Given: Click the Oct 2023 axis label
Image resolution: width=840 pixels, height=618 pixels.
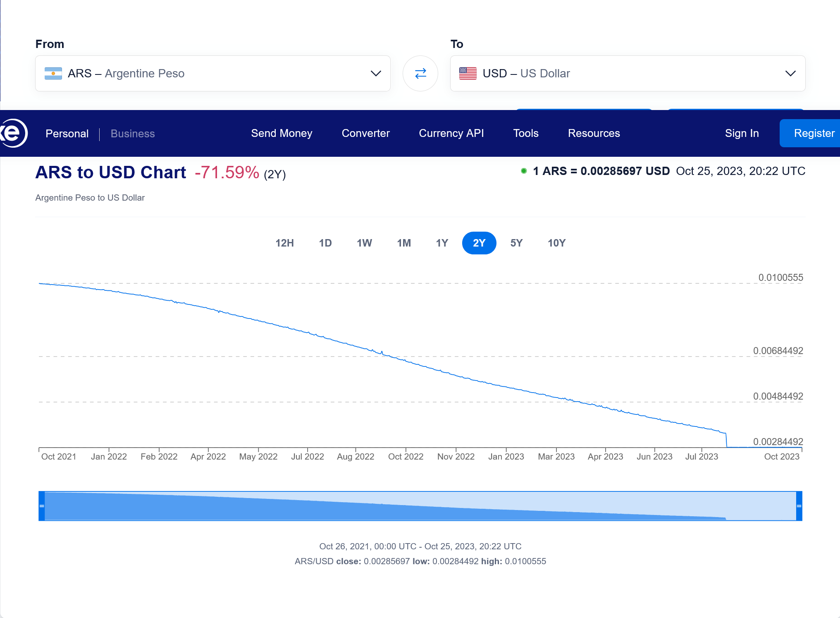Looking at the screenshot, I should point(782,457).
